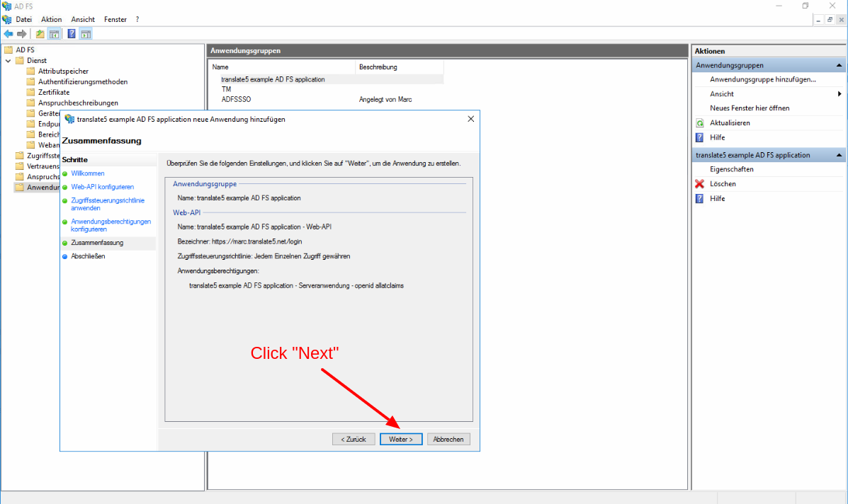The width and height of the screenshot is (848, 504).
Task: Click the forward arrow in the toolbar
Action: (22, 34)
